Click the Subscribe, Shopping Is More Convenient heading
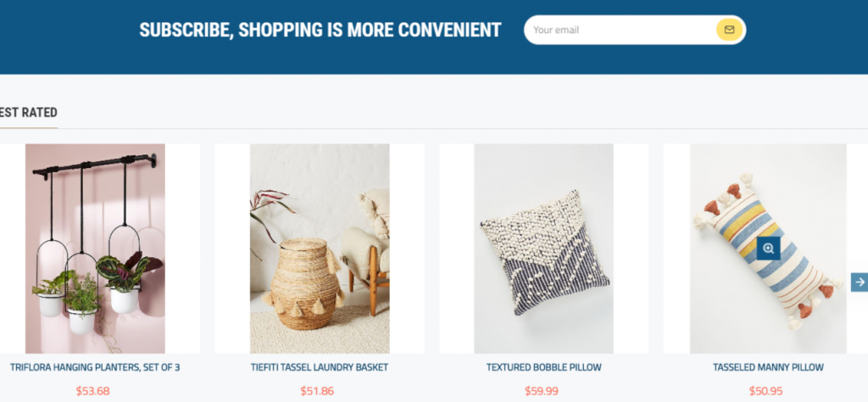 coord(320,30)
